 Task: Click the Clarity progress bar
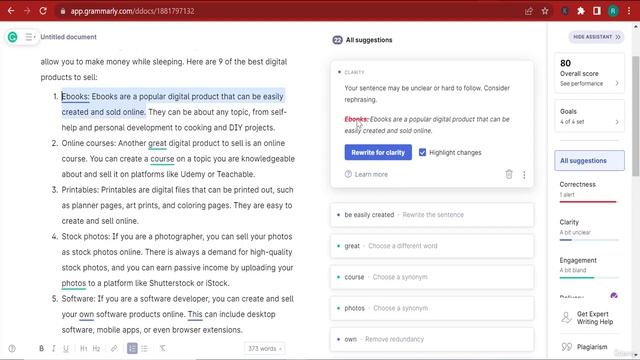coord(589,240)
